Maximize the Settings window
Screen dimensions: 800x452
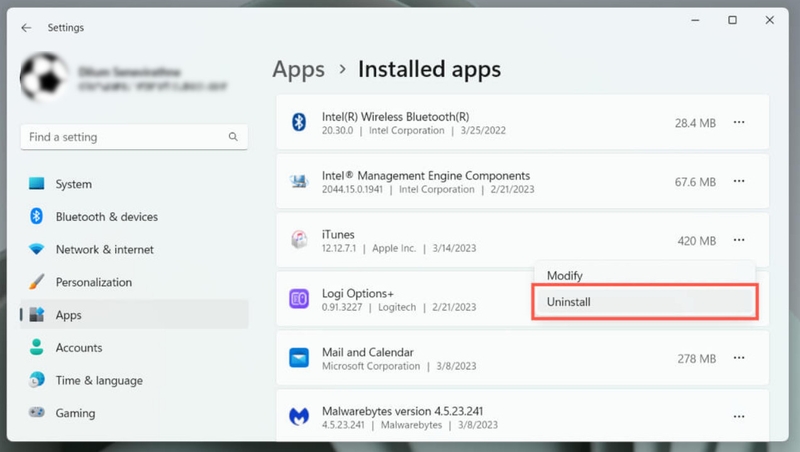pyautogui.click(x=732, y=20)
